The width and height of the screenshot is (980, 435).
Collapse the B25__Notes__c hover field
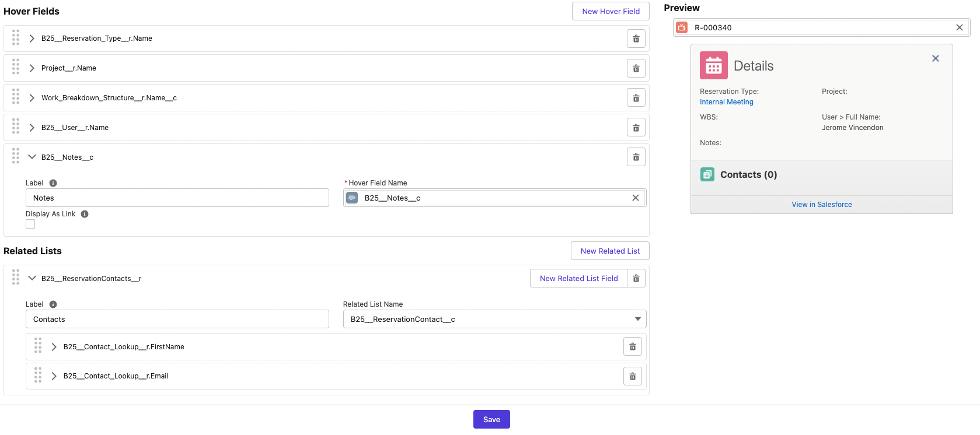pyautogui.click(x=32, y=157)
